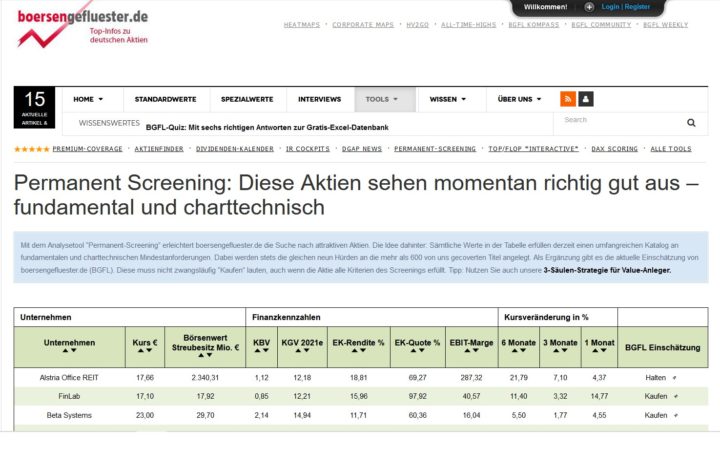Expand the ÜBER UNS dropdown menu
Screen dimensions: 720x452
519,99
